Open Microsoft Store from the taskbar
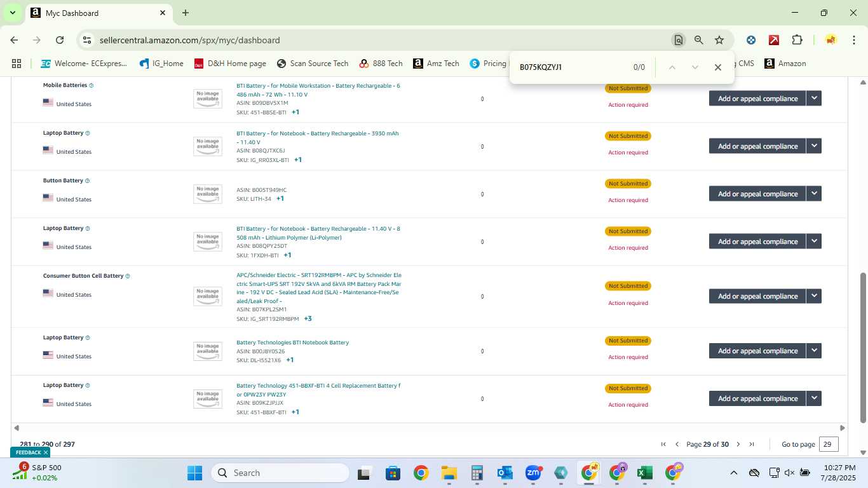The image size is (868, 488). click(393, 473)
